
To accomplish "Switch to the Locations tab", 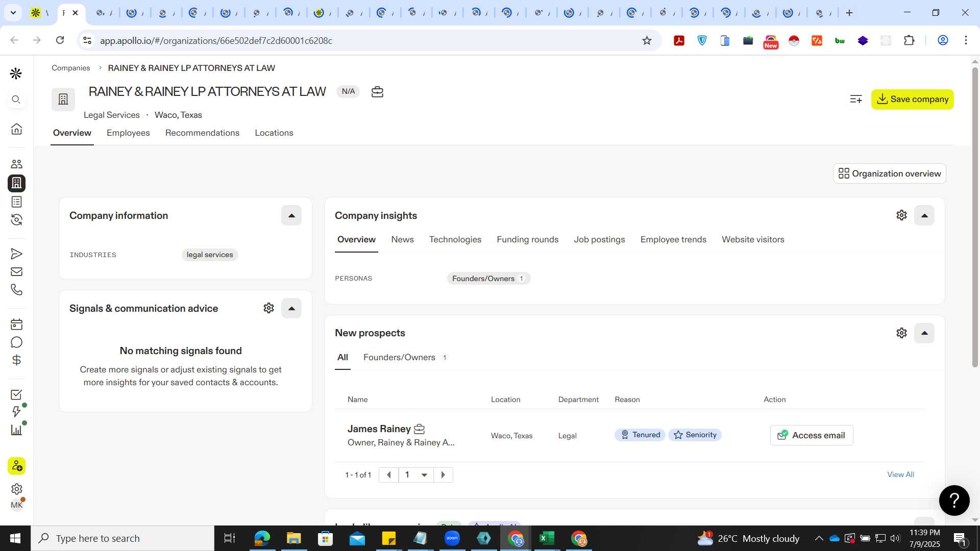I will pos(274,133).
